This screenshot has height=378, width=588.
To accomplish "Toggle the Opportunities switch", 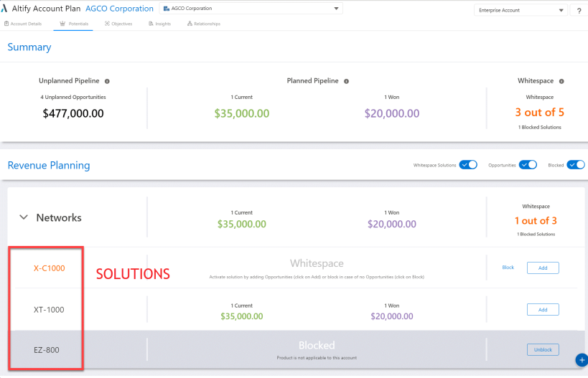I will pos(528,165).
